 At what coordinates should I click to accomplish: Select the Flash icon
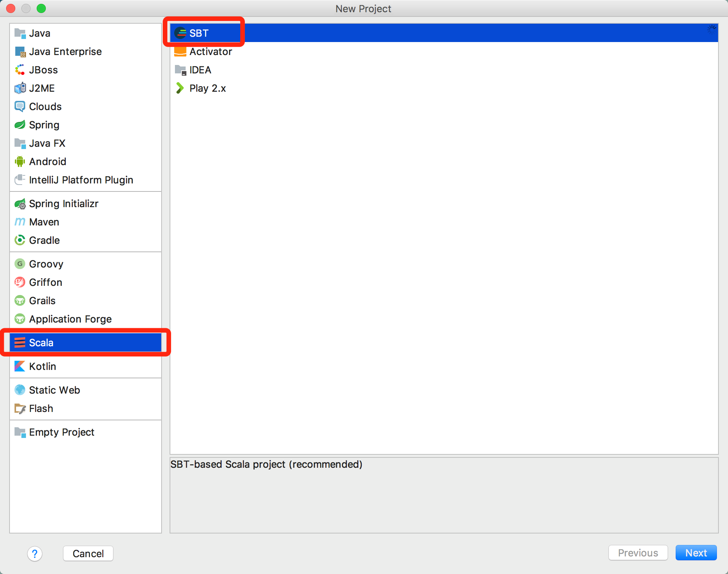click(x=20, y=409)
